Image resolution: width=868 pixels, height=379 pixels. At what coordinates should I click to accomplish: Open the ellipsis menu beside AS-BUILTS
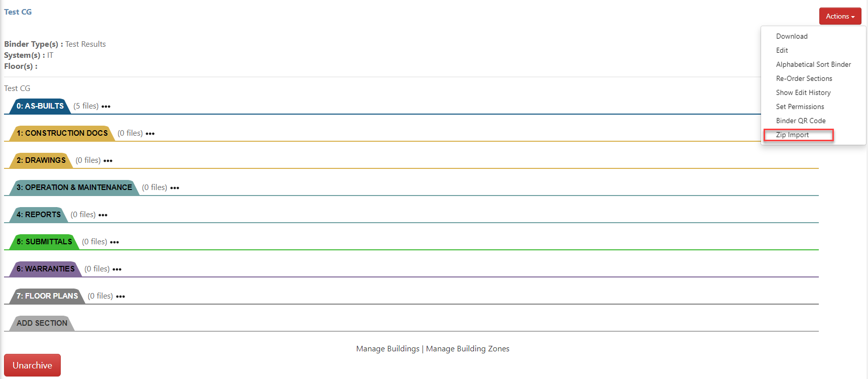(x=106, y=107)
